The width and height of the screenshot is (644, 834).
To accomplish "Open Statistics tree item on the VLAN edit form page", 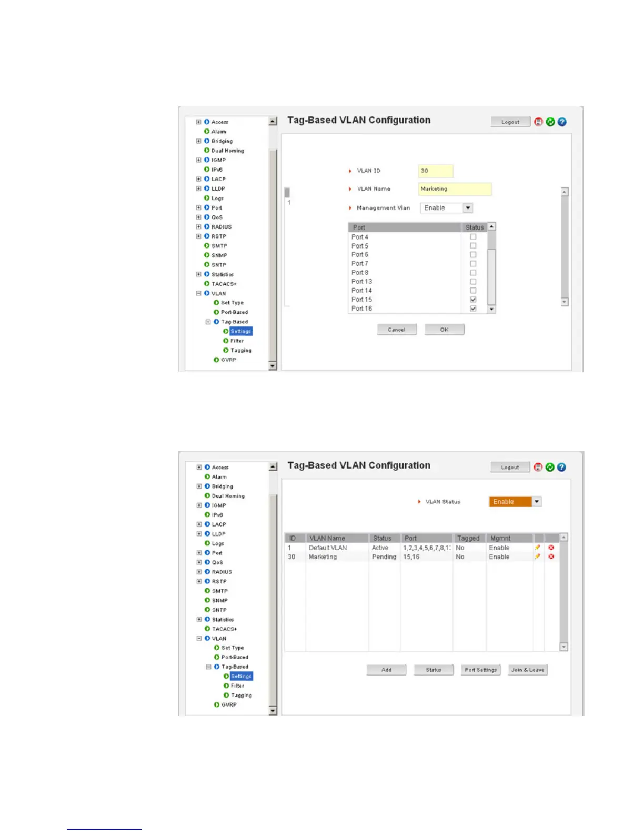I will point(223,274).
